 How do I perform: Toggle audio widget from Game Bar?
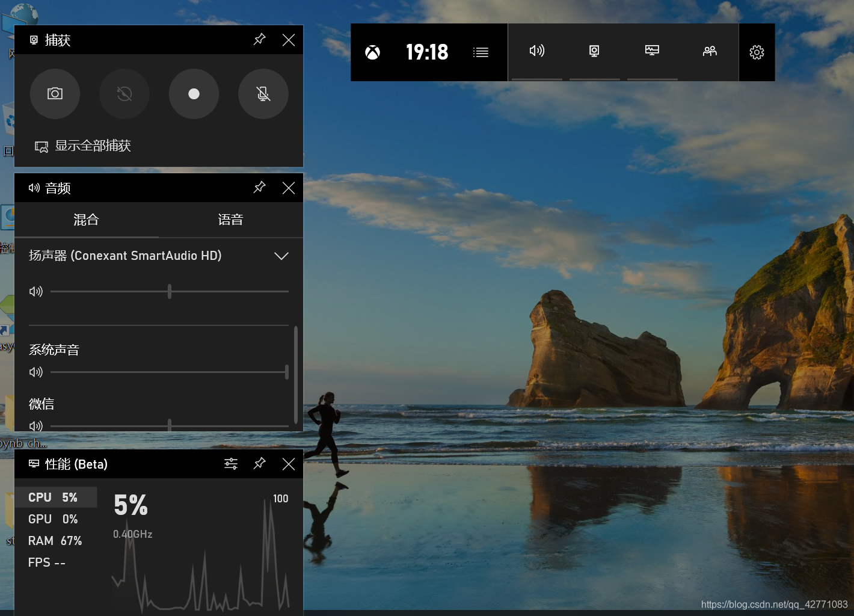coord(537,51)
